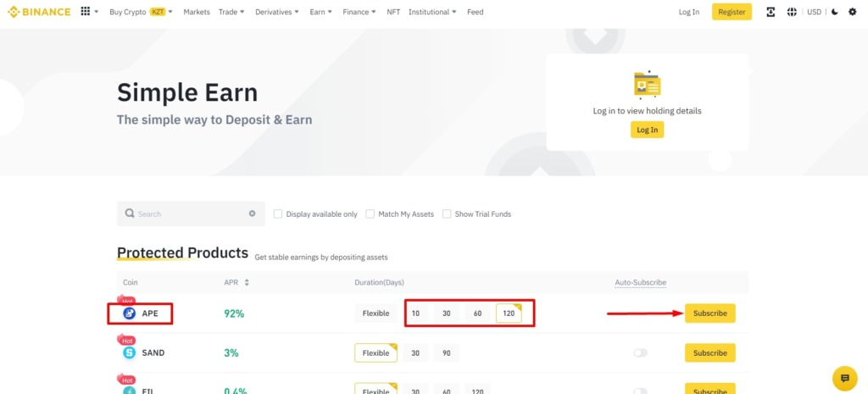
Task: Open the Finance dropdown menu
Action: (x=359, y=12)
